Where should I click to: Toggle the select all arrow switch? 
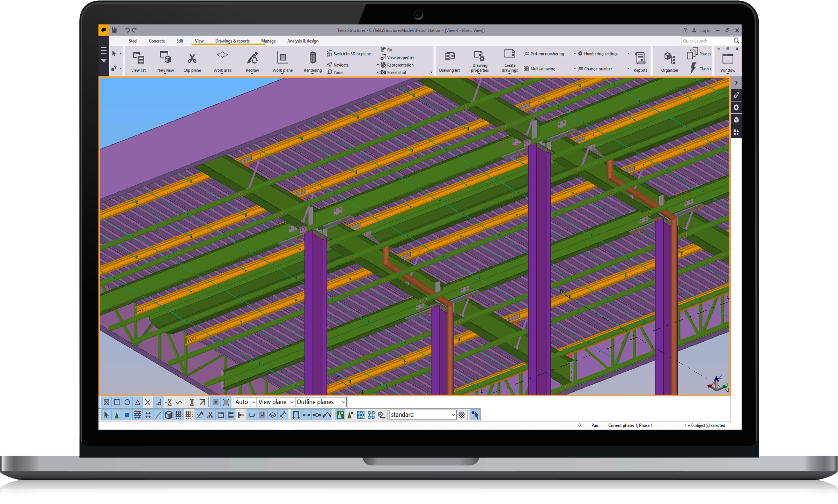click(106, 415)
